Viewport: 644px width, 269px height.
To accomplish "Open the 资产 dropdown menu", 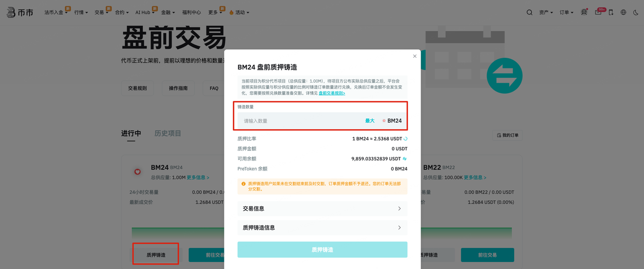I will click(x=546, y=12).
